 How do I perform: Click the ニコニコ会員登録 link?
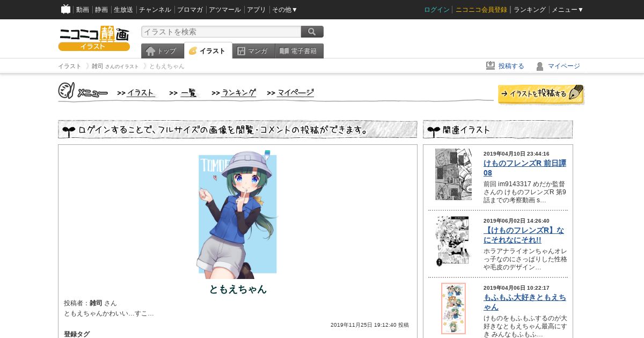point(481,10)
